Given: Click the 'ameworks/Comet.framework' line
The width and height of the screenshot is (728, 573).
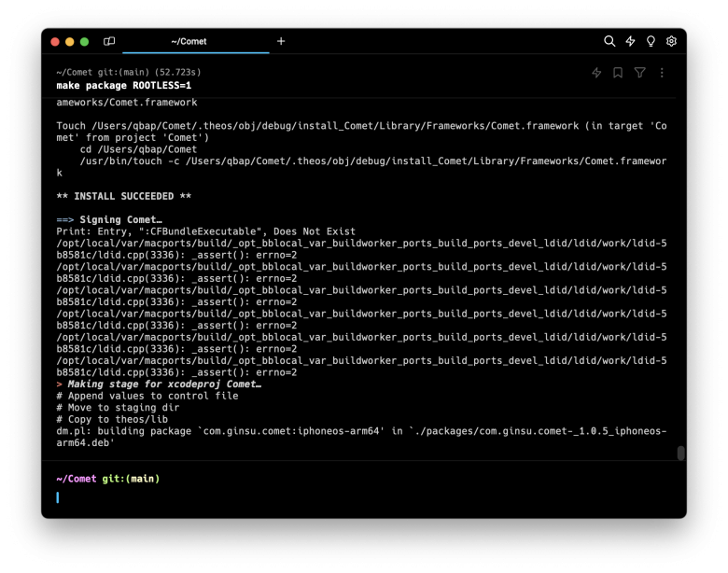Looking at the screenshot, I should pos(127,102).
